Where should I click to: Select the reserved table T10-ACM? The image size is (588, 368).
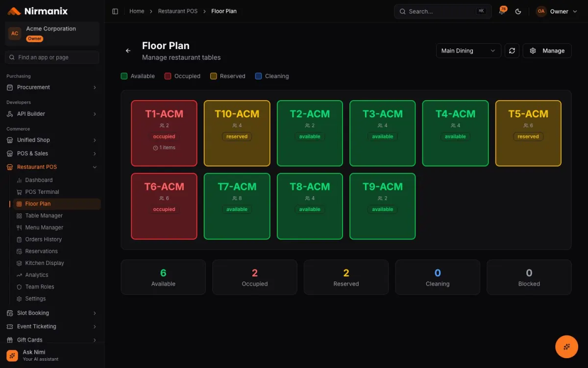[237, 133]
